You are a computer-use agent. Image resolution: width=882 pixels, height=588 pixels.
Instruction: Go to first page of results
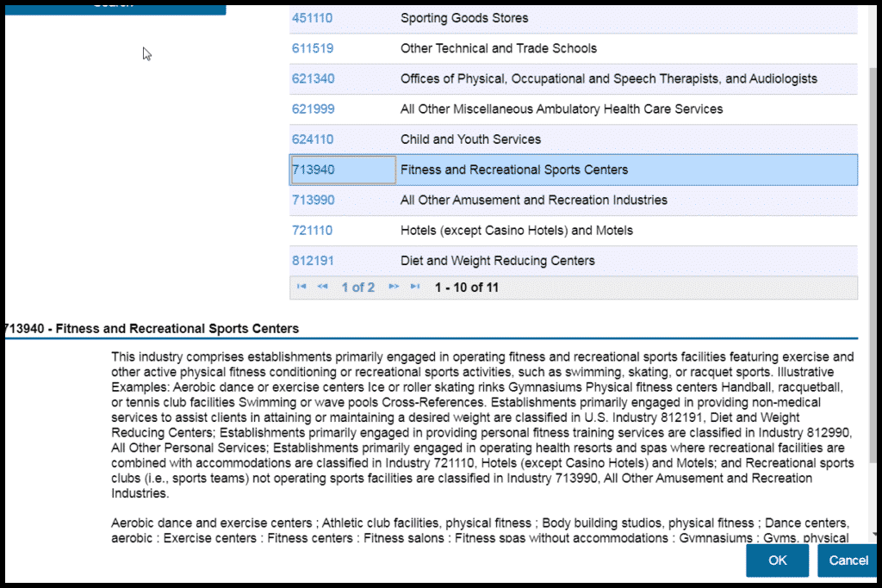[x=301, y=287]
